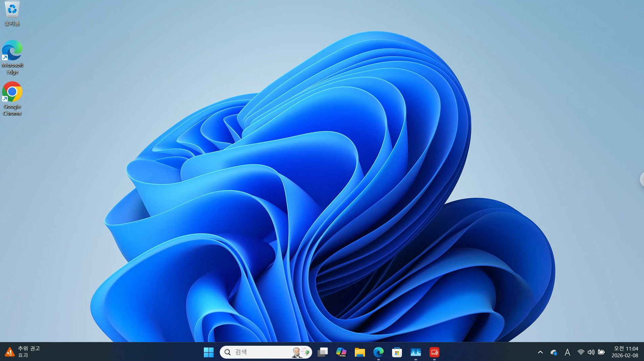
Task: Open Microsoft Store from the taskbar
Action: [x=397, y=352]
